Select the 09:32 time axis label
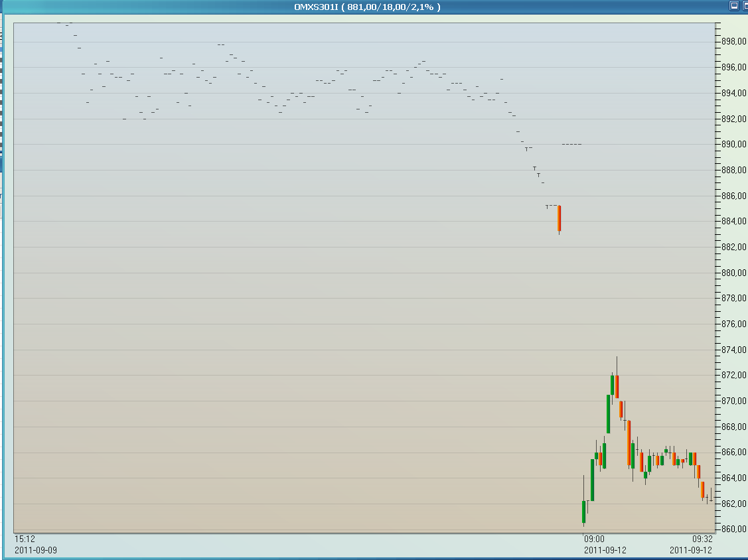 point(702,539)
